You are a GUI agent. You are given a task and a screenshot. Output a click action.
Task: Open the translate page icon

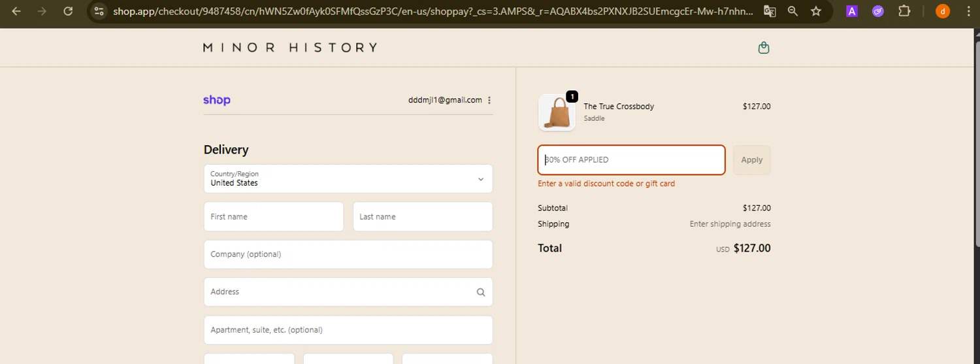770,11
